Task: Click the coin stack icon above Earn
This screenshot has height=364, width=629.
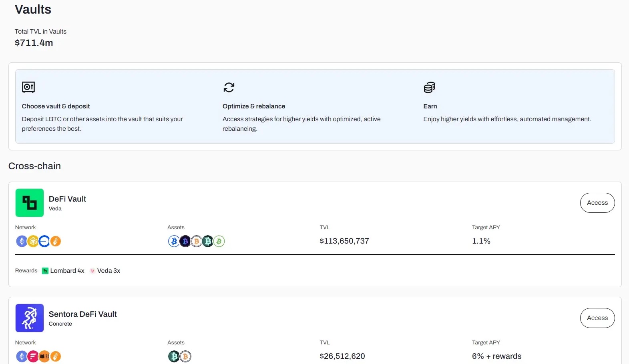Action: coord(429,87)
